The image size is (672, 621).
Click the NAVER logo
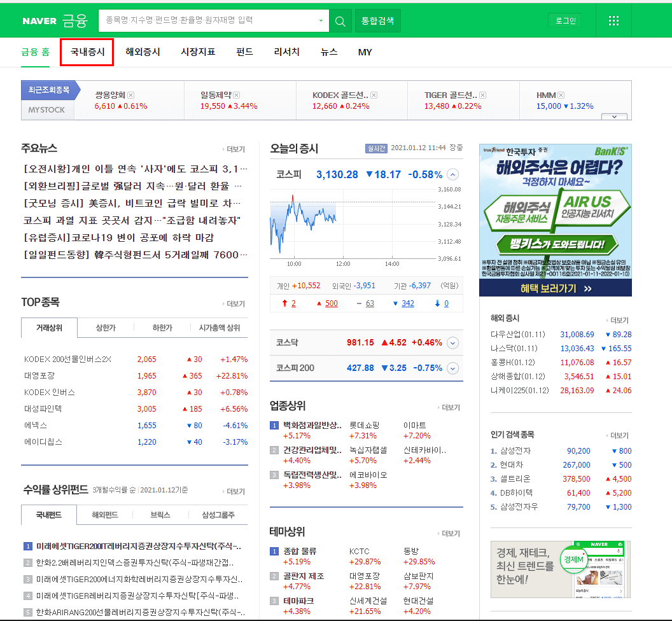[39, 21]
